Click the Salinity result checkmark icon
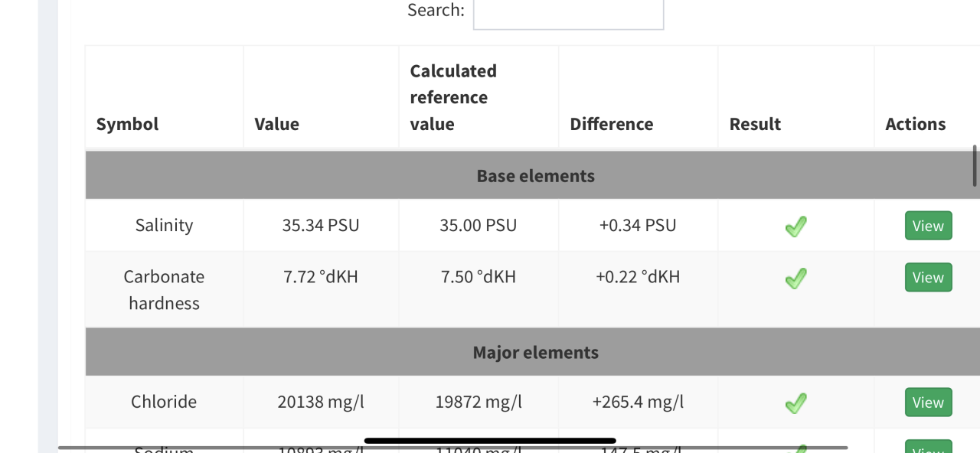Image resolution: width=980 pixels, height=453 pixels. coord(796,226)
